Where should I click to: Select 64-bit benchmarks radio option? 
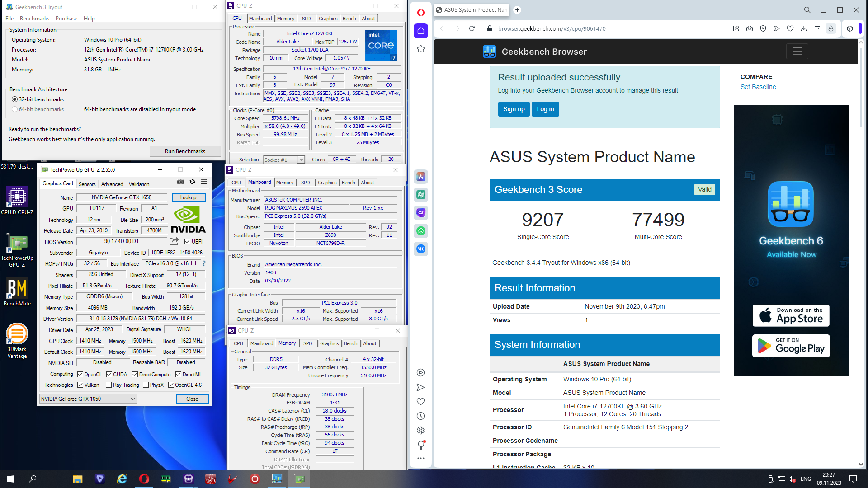point(15,109)
